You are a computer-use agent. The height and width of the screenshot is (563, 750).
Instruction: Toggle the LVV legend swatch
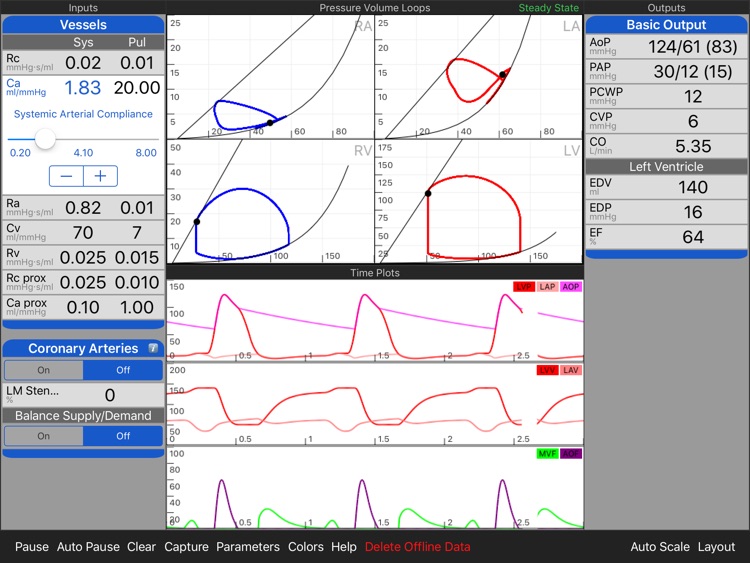tap(547, 370)
